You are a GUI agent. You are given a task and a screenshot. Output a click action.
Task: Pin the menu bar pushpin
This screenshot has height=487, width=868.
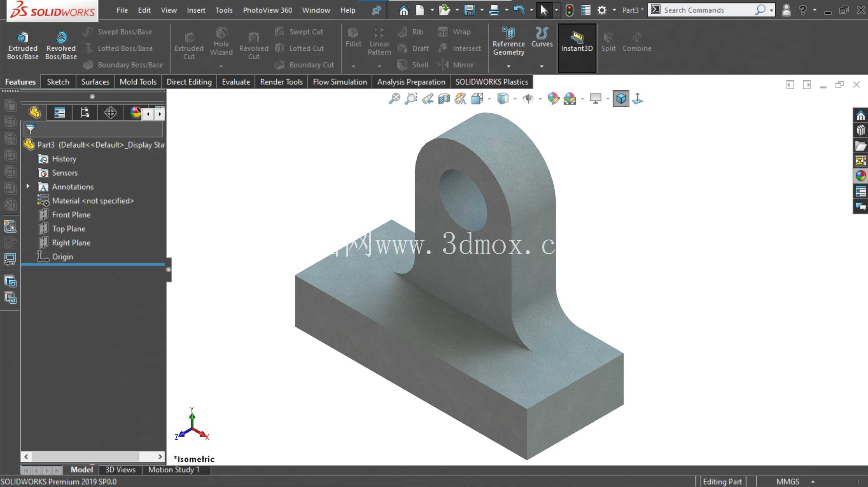[x=376, y=10]
